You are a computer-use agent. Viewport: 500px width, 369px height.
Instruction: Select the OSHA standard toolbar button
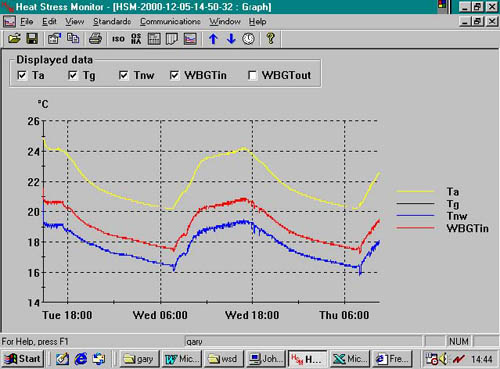[136, 39]
